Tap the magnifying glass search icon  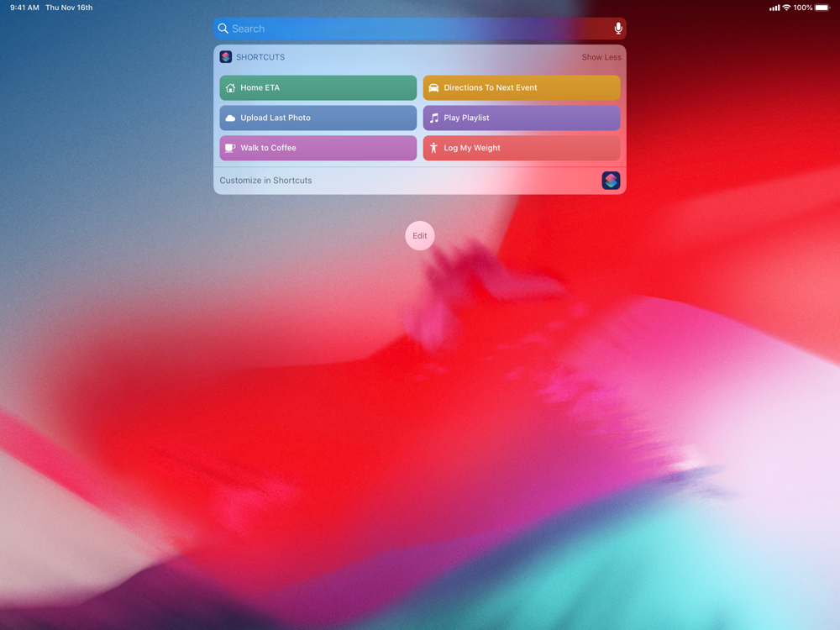(x=223, y=29)
